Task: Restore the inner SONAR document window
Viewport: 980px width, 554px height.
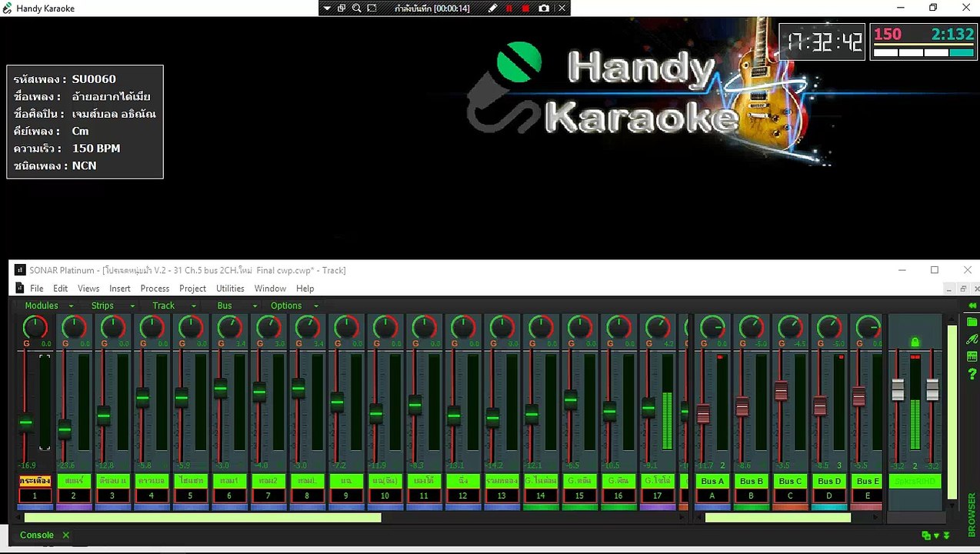Action: coord(962,289)
